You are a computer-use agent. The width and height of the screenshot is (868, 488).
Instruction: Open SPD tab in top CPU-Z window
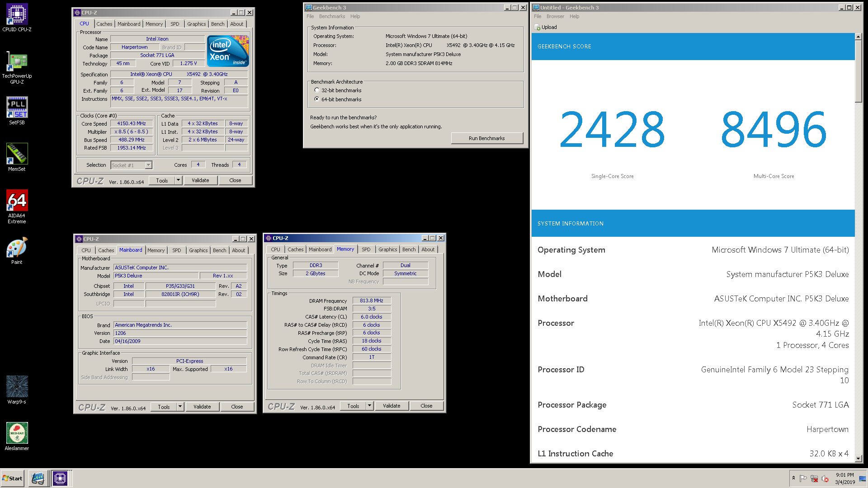coord(175,24)
